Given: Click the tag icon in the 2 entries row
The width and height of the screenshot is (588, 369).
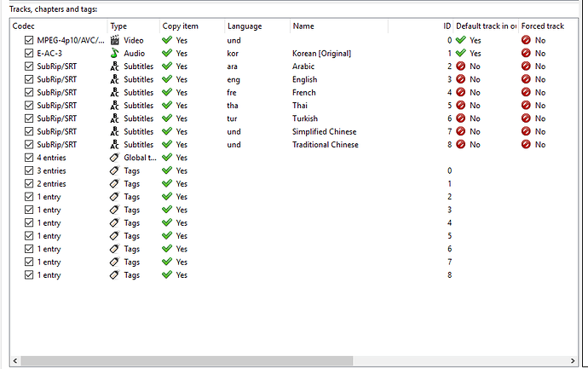Looking at the screenshot, I should 115,184.
